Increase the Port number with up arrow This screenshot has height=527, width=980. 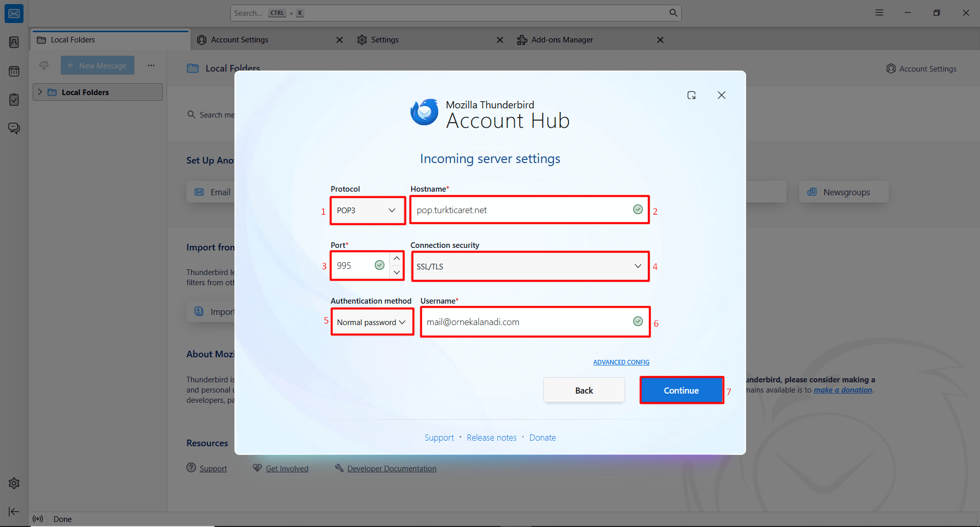pos(397,259)
